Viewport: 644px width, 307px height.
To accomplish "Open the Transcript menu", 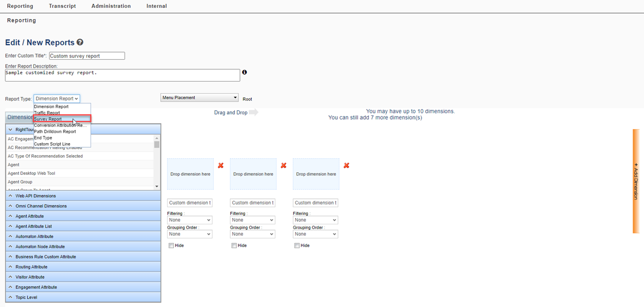I will [62, 6].
